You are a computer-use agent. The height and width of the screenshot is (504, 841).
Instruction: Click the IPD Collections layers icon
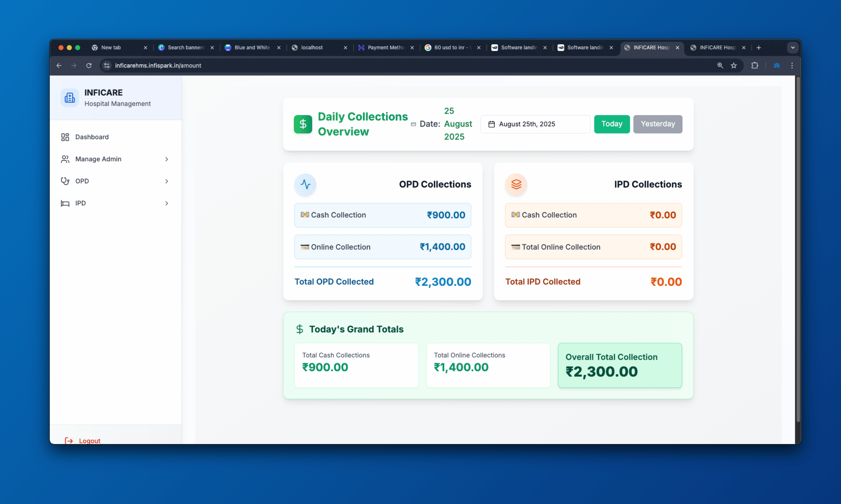click(516, 184)
